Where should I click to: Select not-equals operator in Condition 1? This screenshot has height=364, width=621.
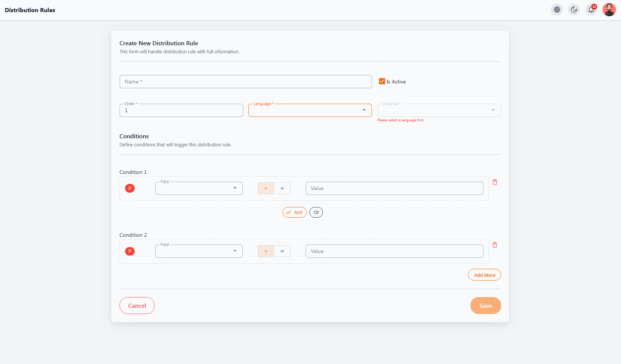point(282,188)
